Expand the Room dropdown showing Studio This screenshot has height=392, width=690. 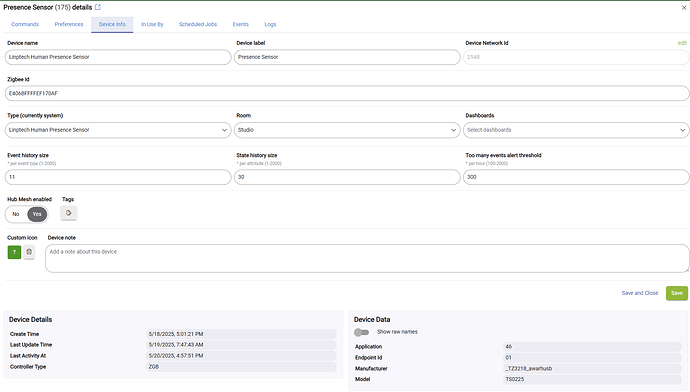click(347, 130)
